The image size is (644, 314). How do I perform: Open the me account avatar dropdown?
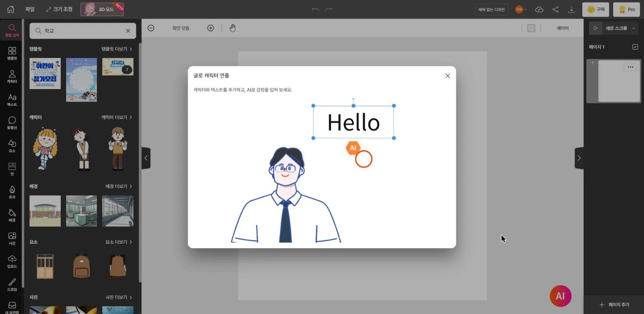point(521,9)
